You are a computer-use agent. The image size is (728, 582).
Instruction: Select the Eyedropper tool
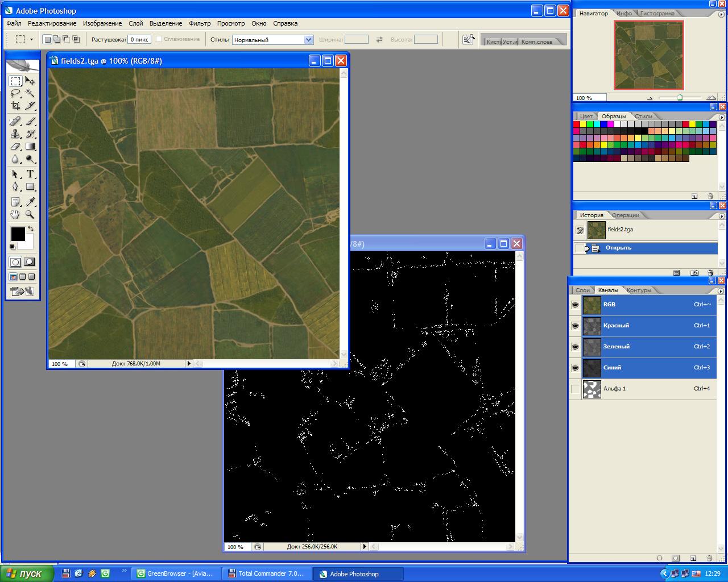(30, 202)
